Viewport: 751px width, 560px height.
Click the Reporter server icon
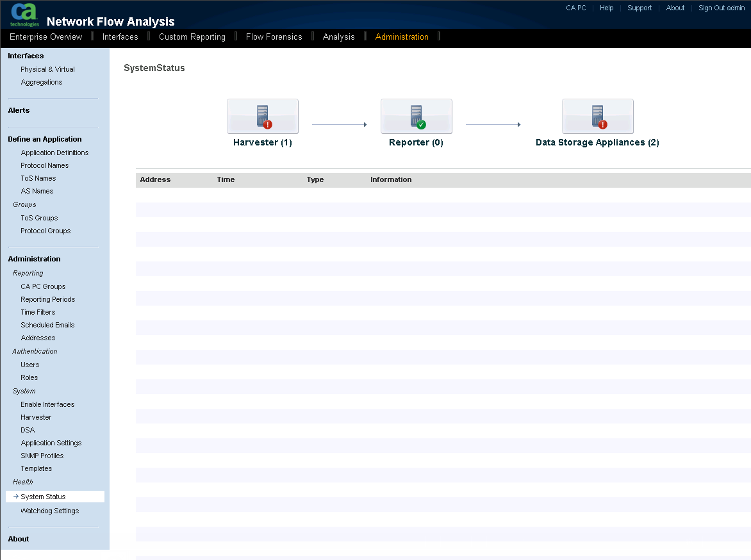tap(416, 116)
